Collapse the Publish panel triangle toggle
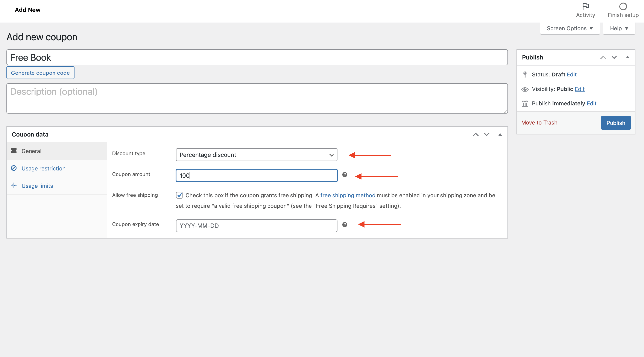Screen dimensions: 644x357 pos(627,57)
